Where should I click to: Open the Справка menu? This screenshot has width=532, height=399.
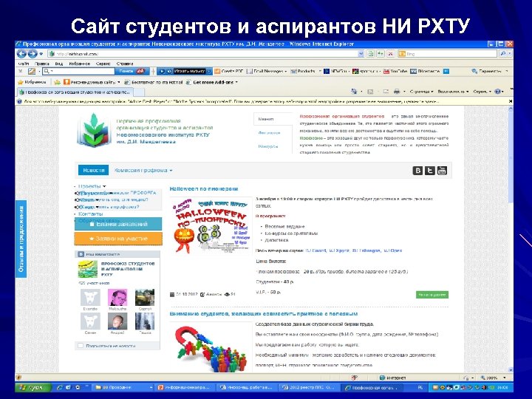125,64
